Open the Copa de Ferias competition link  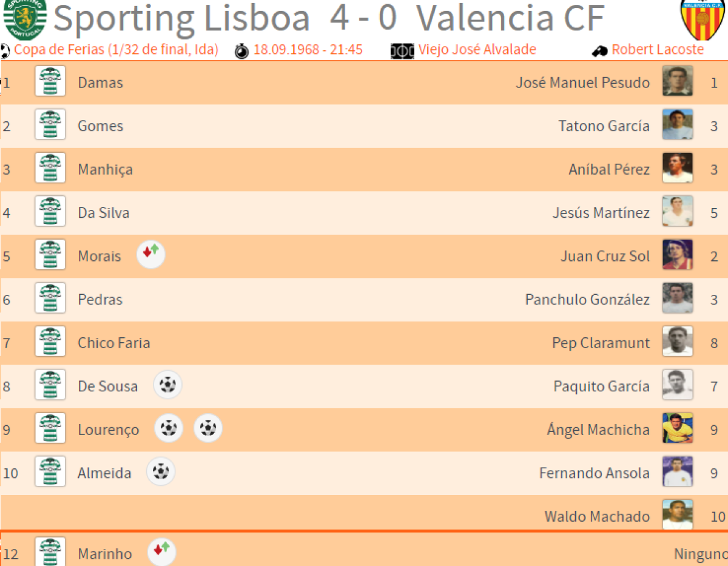click(x=116, y=50)
